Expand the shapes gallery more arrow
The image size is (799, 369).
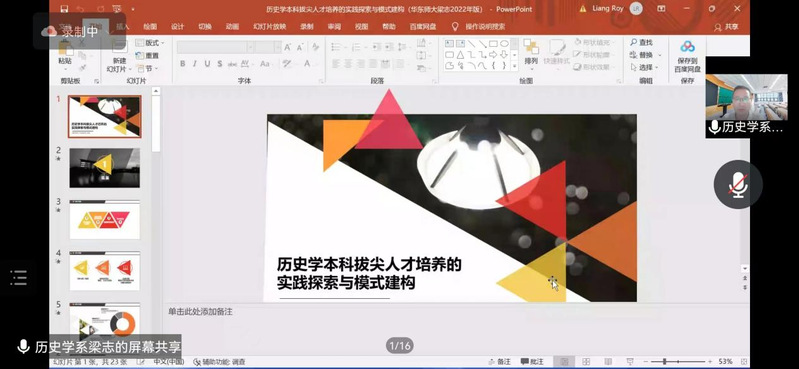click(x=514, y=66)
